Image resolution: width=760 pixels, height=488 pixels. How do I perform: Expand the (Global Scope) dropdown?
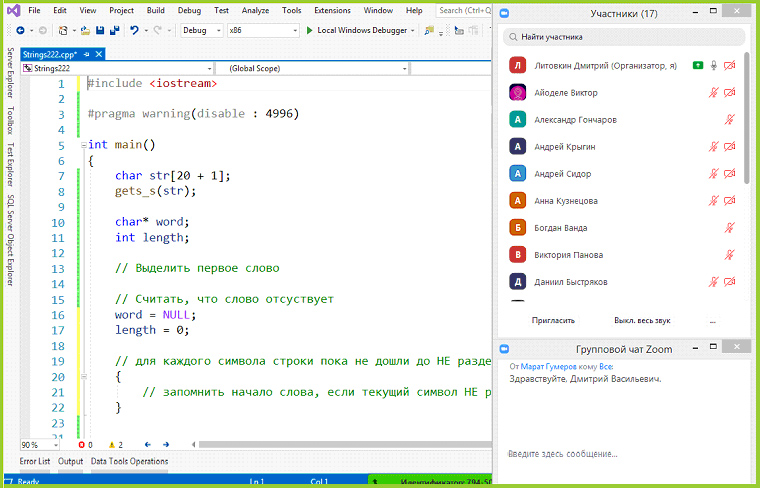pos(403,70)
